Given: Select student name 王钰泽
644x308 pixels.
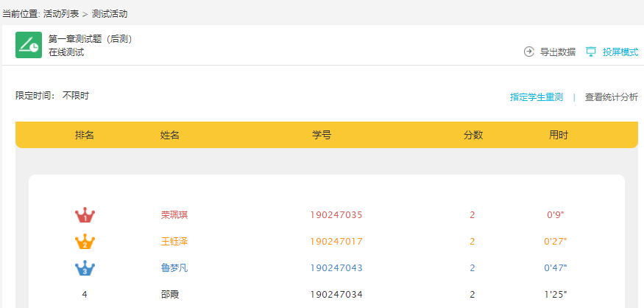Looking at the screenshot, I should 174,242.
